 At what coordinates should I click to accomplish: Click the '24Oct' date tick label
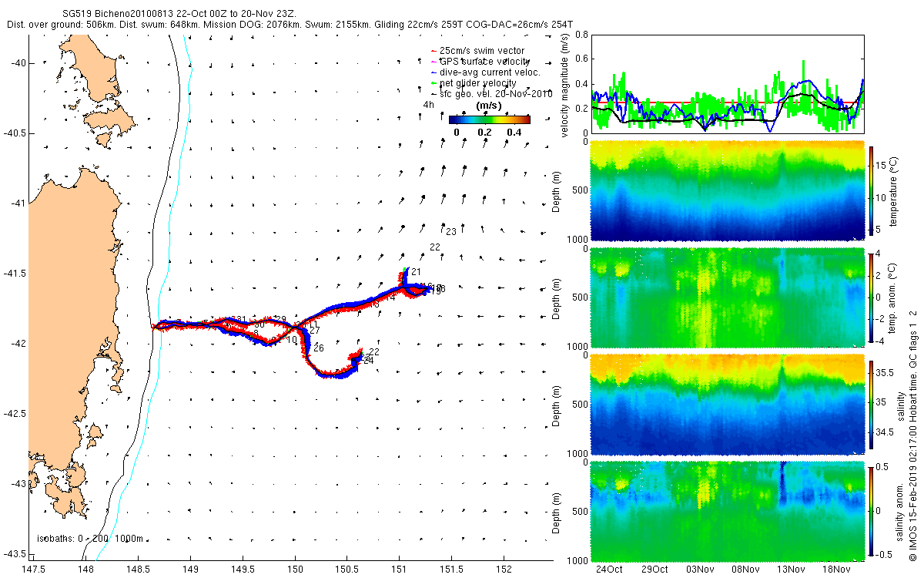coord(608,570)
